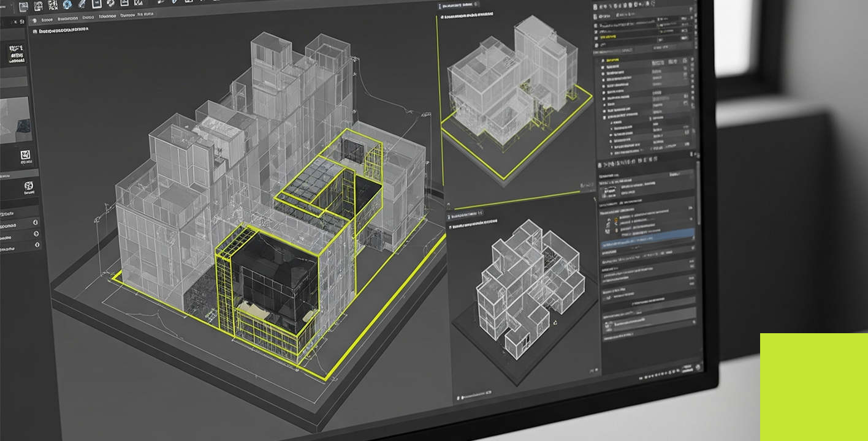Click the upper square tool icon in left sidebar
This screenshot has height=441, width=868.
26,155
